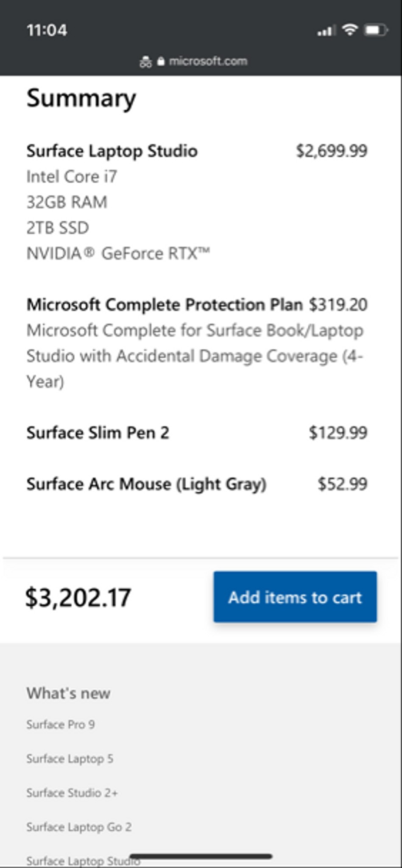Tap the What's new heading
The height and width of the screenshot is (868, 402).
(68, 693)
